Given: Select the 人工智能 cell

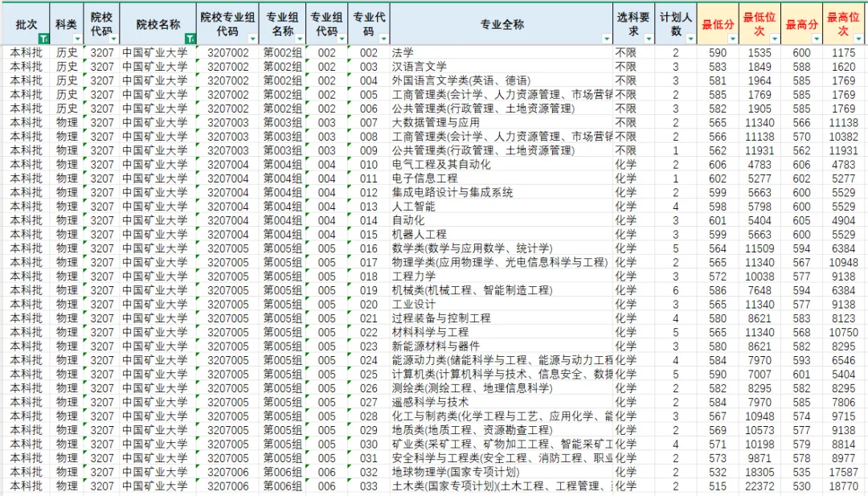Looking at the screenshot, I should 502,207.
